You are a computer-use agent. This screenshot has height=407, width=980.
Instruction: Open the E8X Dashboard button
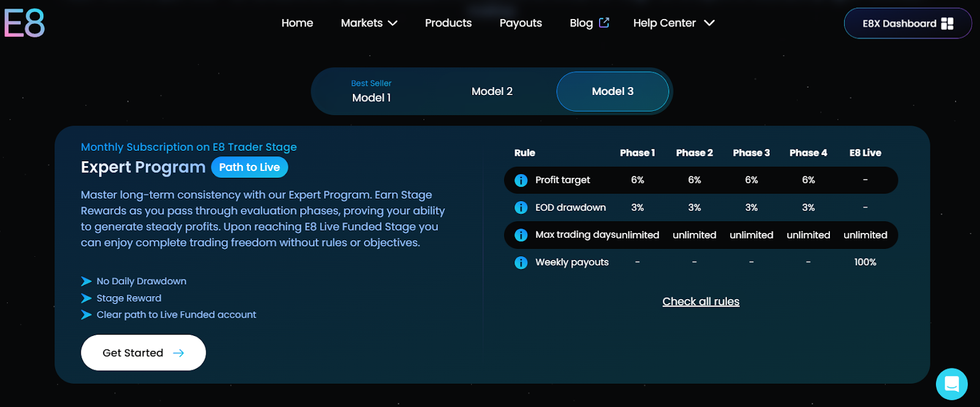[x=908, y=23]
